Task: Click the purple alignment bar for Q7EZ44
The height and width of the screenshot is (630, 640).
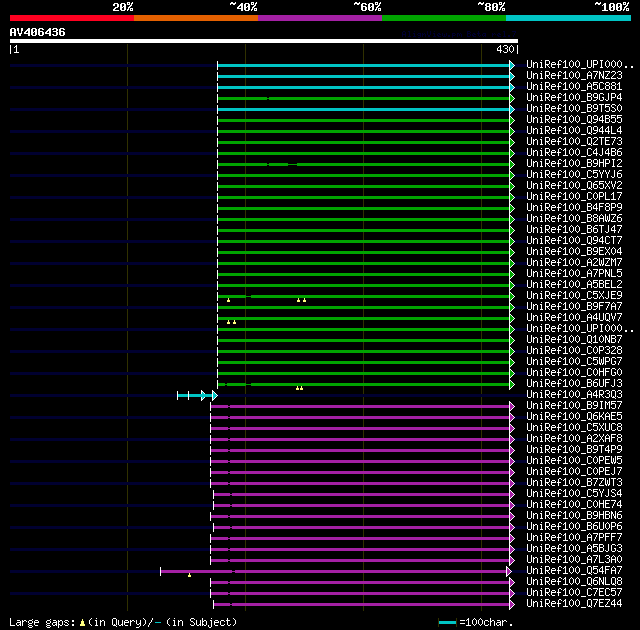Action: point(364,605)
